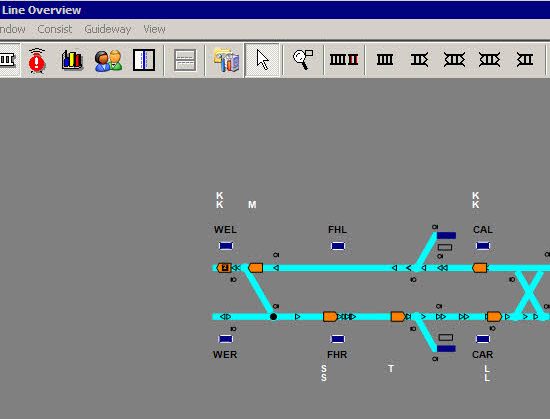
Task: Open the colored bar chart icon
Action: 72,60
